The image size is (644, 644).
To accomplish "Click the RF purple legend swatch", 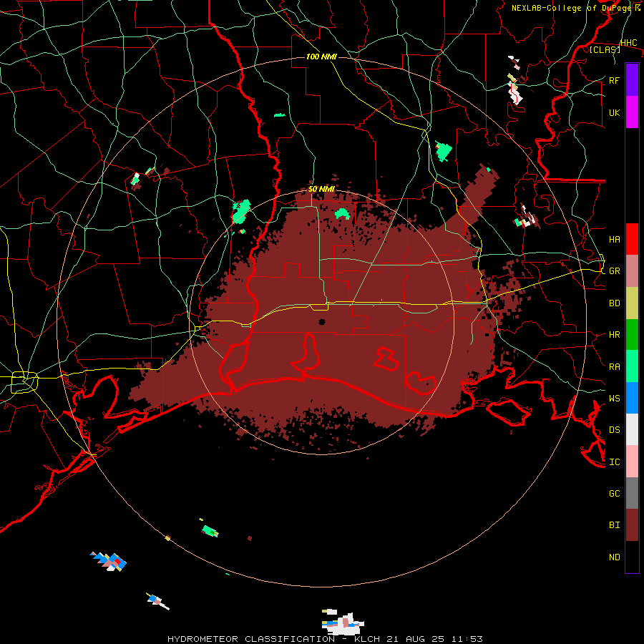I will pos(632,80).
